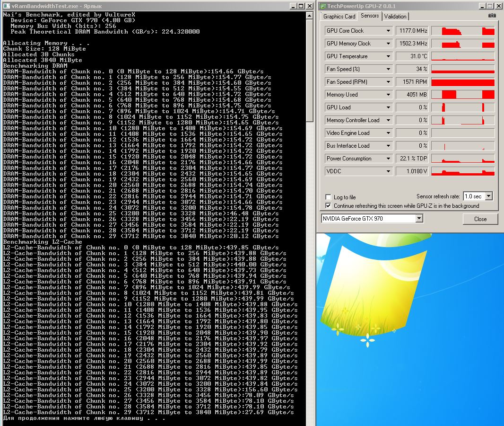The height and width of the screenshot is (426, 504).
Task: Click the console scrollbar up arrow
Action: click(309, 16)
